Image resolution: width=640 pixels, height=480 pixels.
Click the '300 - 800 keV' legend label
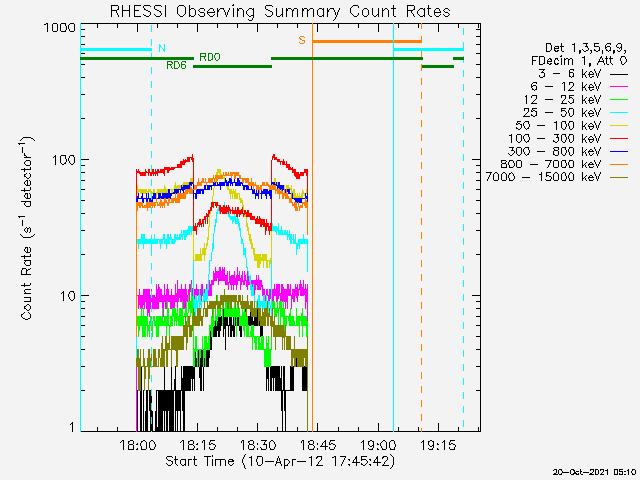[x=554, y=151]
